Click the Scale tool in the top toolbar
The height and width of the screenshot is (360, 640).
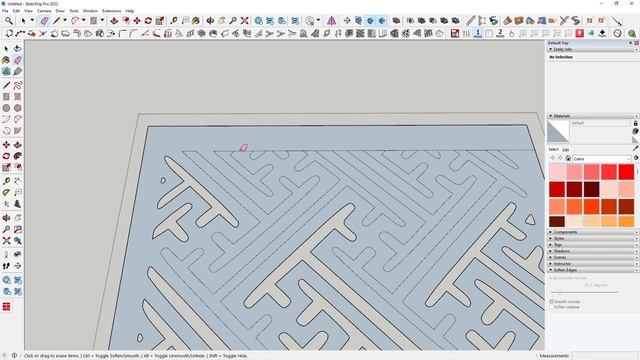[160, 20]
